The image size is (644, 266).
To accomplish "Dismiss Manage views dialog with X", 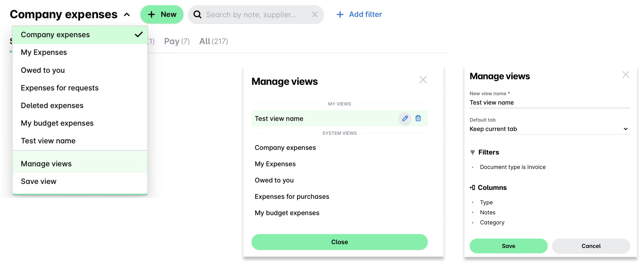I will [423, 80].
